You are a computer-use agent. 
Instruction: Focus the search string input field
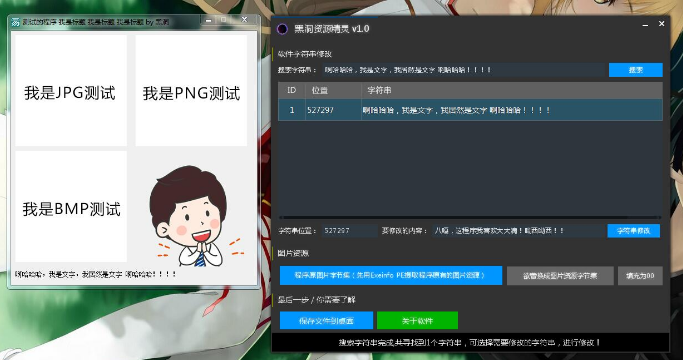tap(464, 70)
